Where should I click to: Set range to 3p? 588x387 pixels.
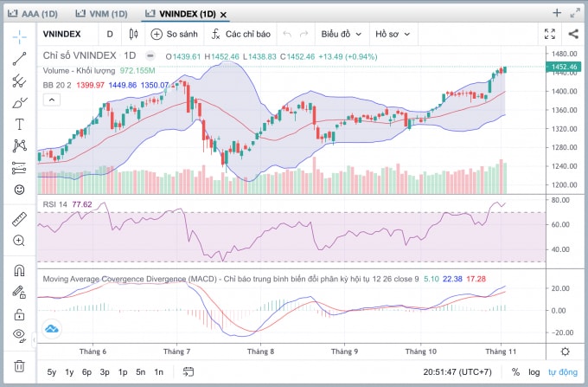click(x=105, y=372)
